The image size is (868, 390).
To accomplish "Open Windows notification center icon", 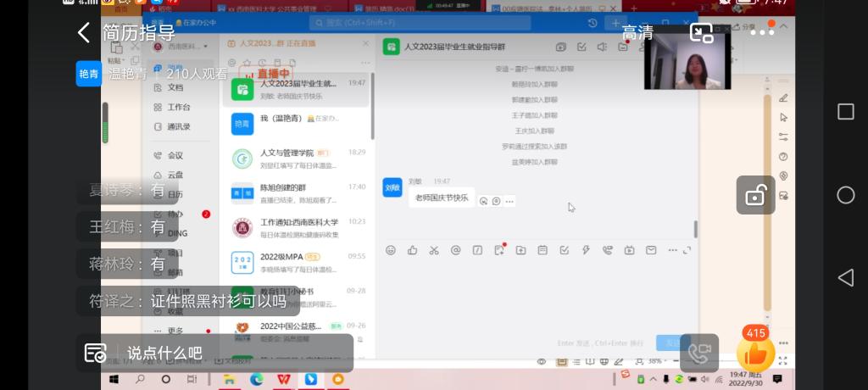I will 777,380.
